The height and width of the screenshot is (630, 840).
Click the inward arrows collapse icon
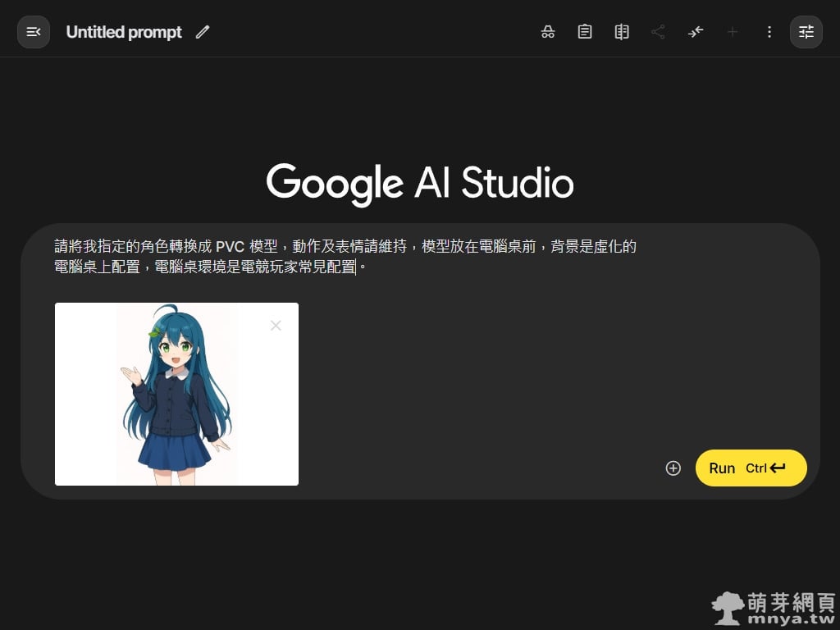[696, 32]
